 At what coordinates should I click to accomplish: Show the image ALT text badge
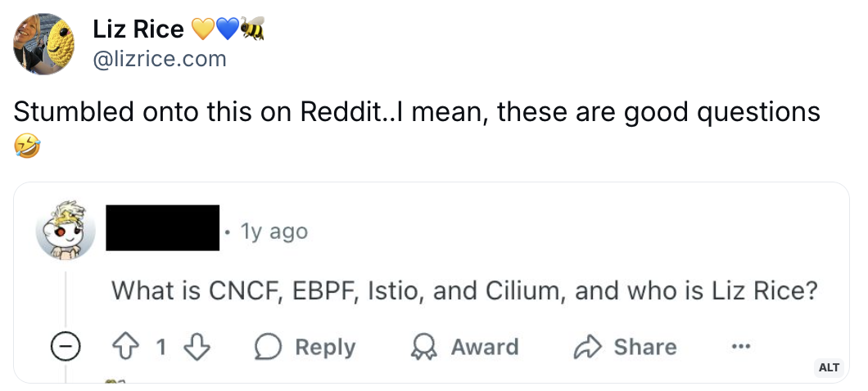click(x=830, y=367)
